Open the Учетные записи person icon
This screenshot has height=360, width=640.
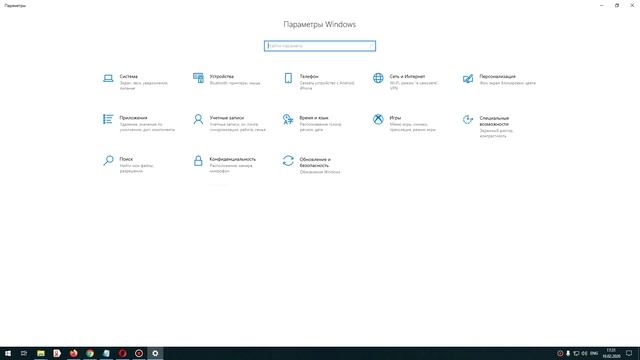(198, 119)
